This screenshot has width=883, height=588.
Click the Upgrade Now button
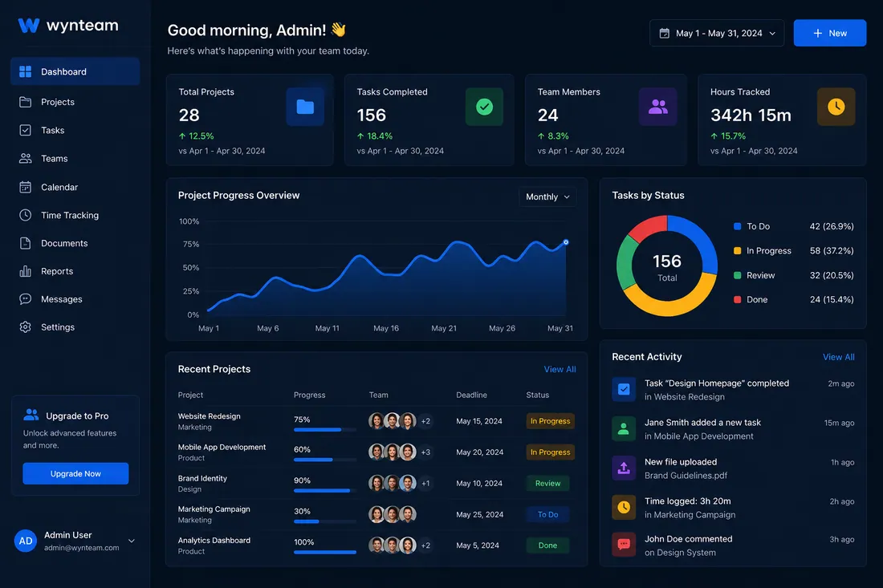tap(75, 474)
